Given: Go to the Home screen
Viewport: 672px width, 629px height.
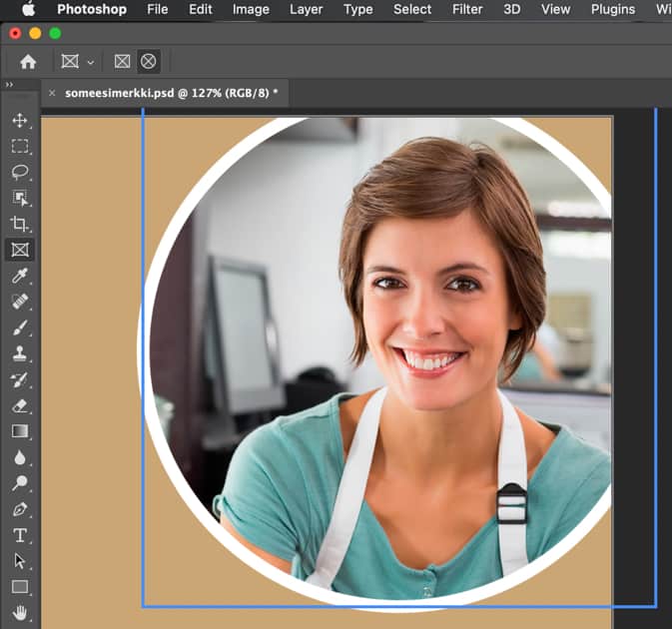Looking at the screenshot, I should (x=28, y=62).
